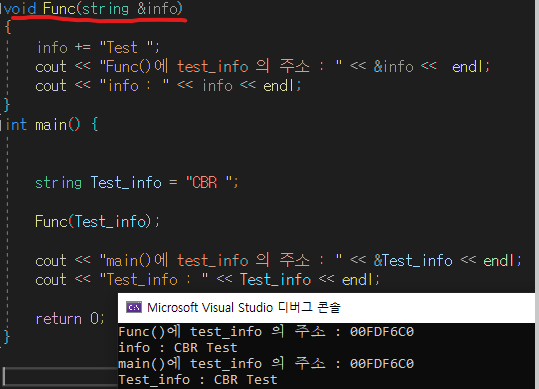Screen dimensions: 539x389
Task: Click console output 'main()에 test_info 의 주소 : 00FDF6C0'
Action: [266, 364]
